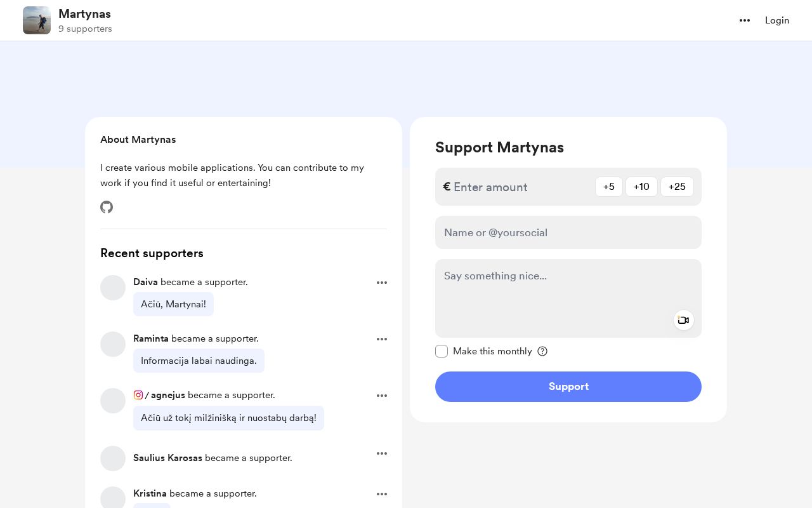Click the name Saulius Karosas
The height and width of the screenshot is (508, 812).
point(167,458)
